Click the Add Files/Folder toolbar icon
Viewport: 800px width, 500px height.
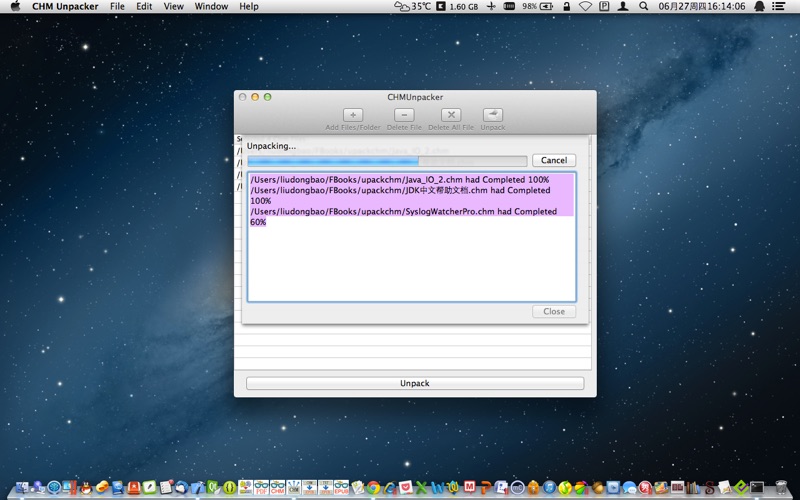point(353,115)
